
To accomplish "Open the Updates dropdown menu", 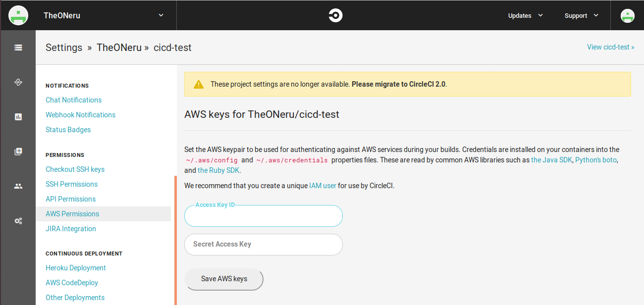I will pos(525,15).
